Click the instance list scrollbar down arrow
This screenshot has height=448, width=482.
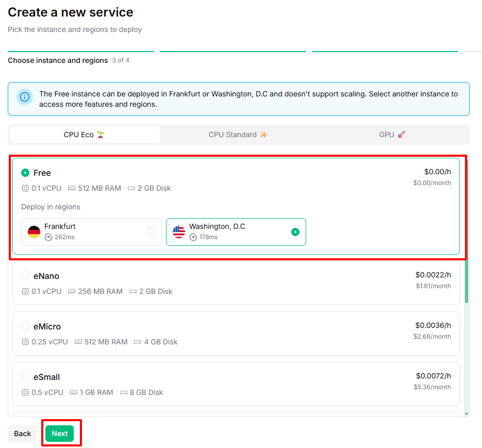[467, 413]
